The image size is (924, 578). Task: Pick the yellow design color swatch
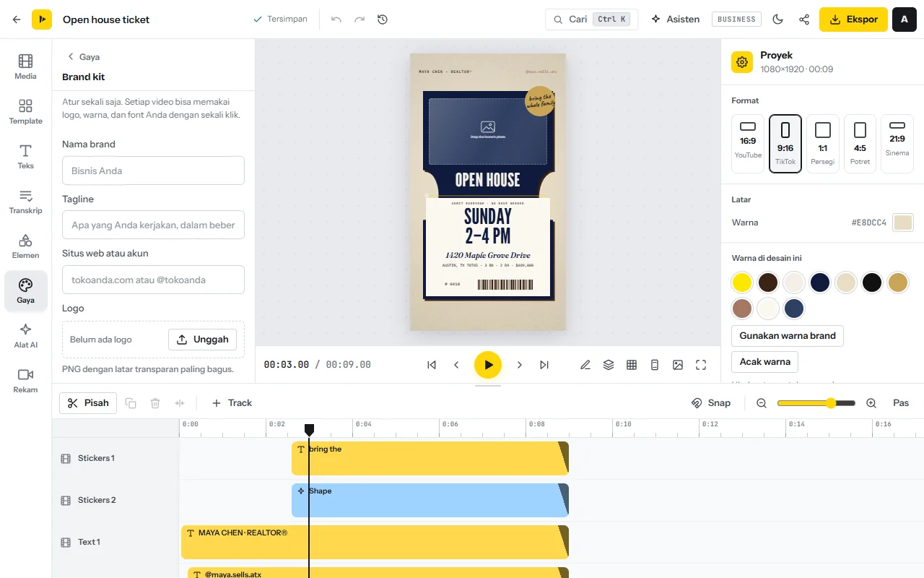742,282
